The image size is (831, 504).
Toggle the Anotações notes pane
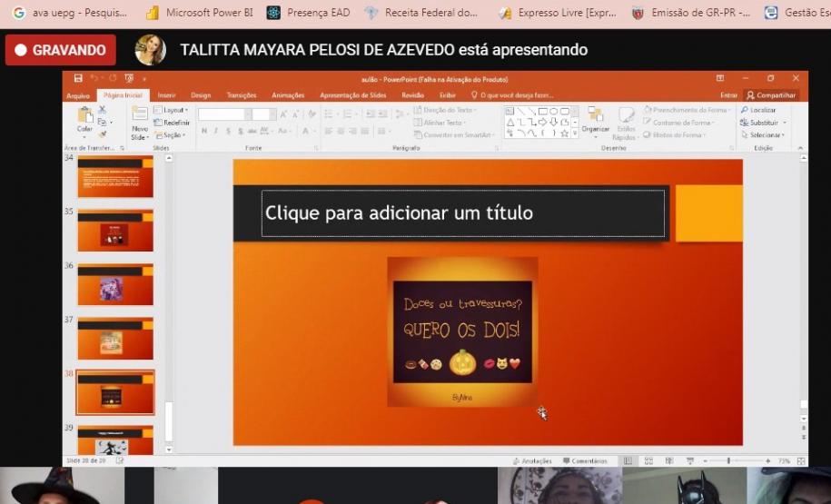coord(533,461)
